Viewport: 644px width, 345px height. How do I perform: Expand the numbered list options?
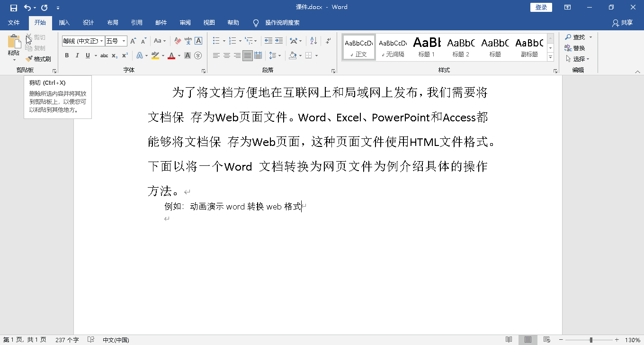240,41
